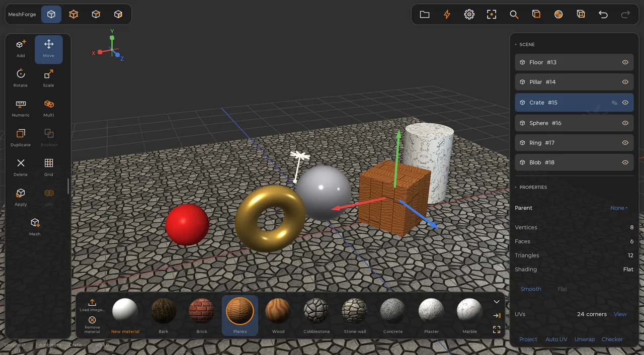
Task: Expand material panel to fullscreen
Action: [497, 329]
